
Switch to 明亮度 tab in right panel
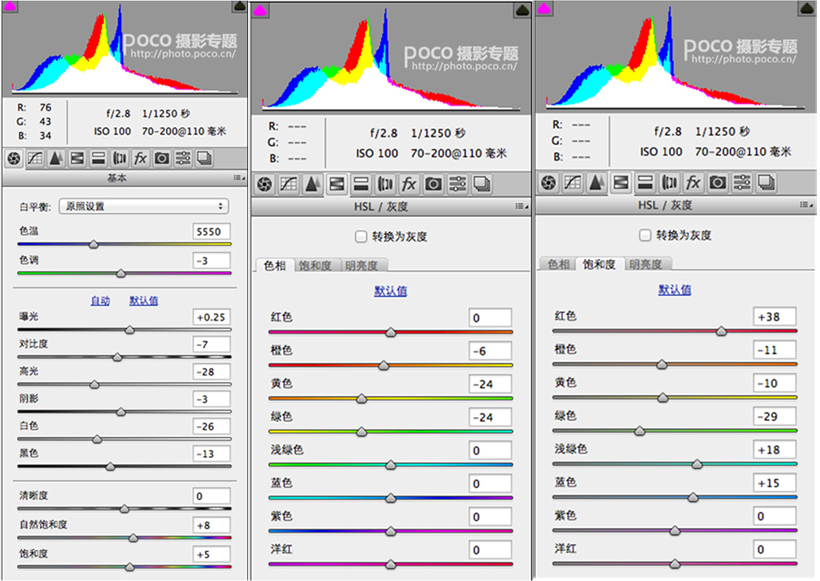(646, 264)
